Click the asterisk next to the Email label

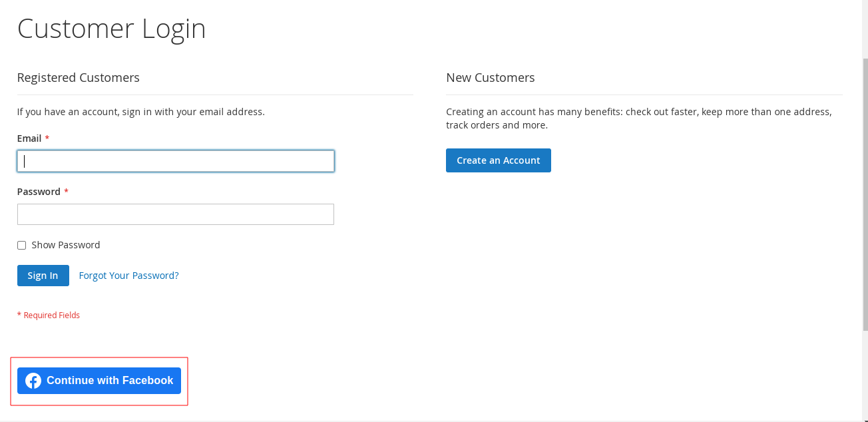point(47,138)
